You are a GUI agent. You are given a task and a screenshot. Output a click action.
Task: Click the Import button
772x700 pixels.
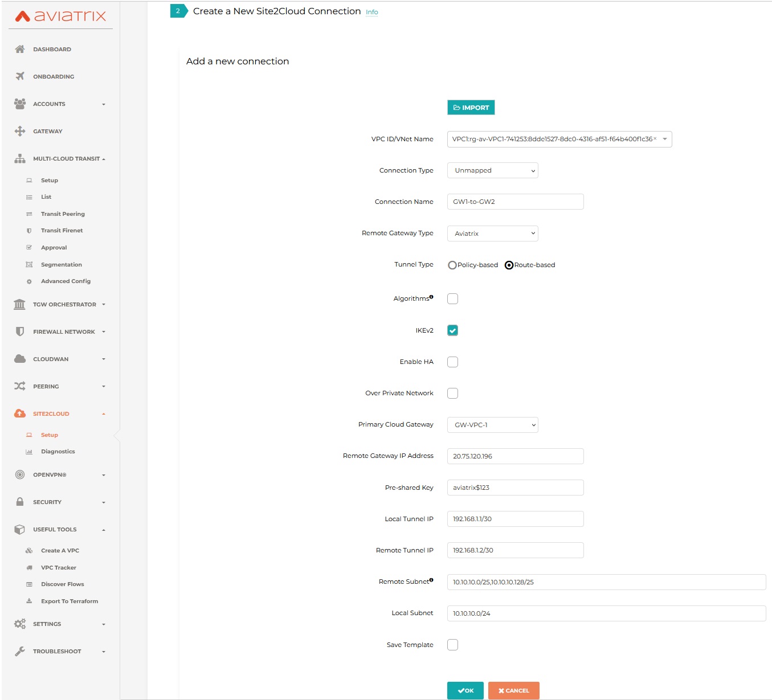tap(471, 108)
